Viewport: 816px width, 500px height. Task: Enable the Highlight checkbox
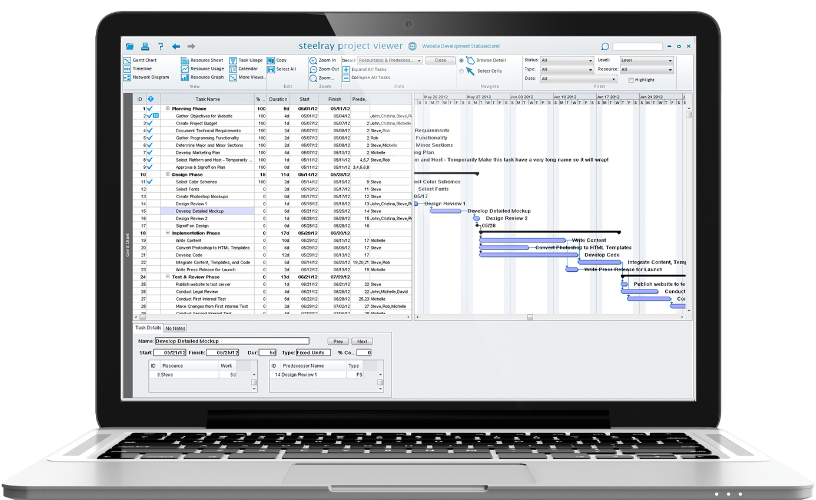(631, 80)
